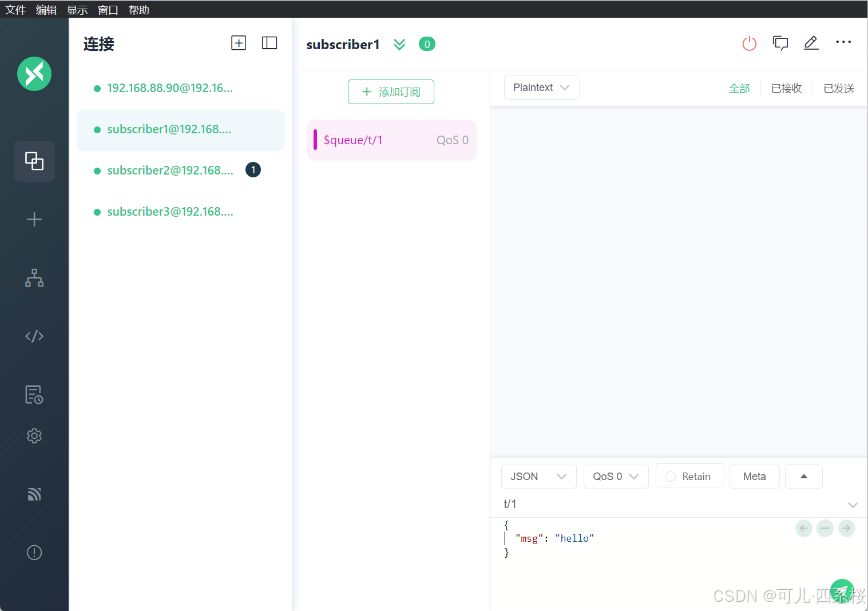Click subscriber2 unread badge 1

(x=253, y=170)
